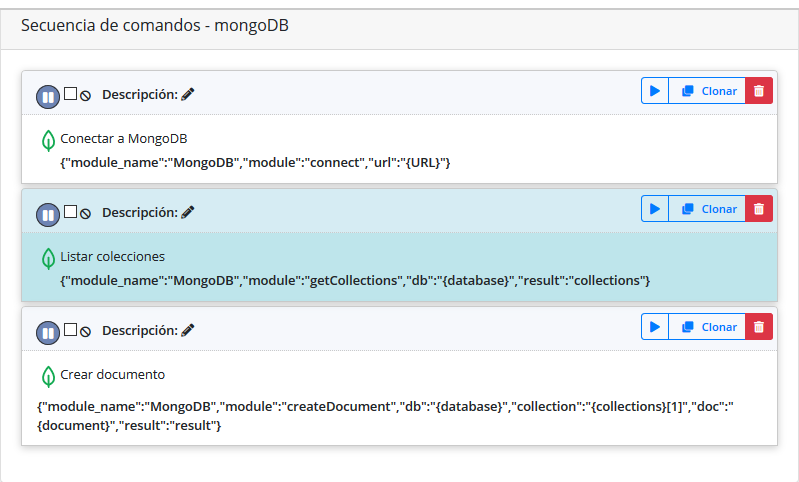Viewport: 799px width, 482px height.
Task: Clone the Crear documento command
Action: point(707,327)
